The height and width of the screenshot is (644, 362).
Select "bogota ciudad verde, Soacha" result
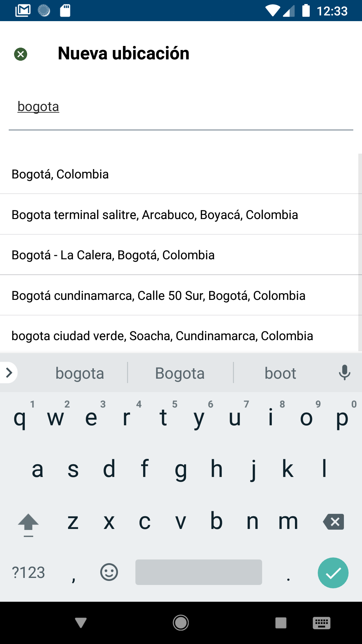coord(162,336)
